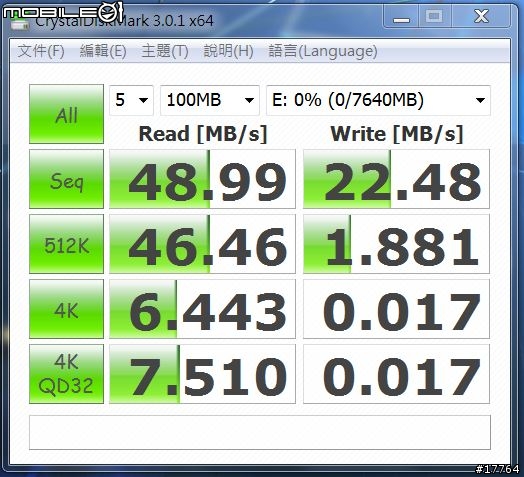Open the 文件(F) menu
This screenshot has width=524, height=477.
pyautogui.click(x=41, y=51)
